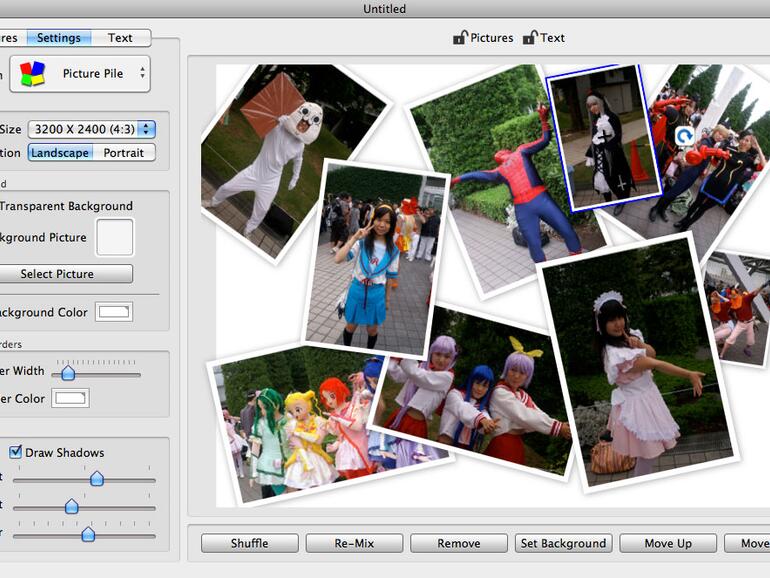Click the Shuffle button
Image resolution: width=770 pixels, height=578 pixels.
coord(249,543)
